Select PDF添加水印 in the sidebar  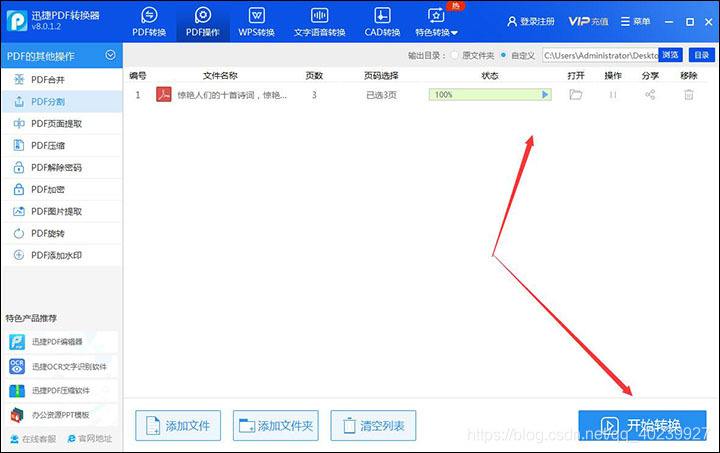tap(62, 255)
